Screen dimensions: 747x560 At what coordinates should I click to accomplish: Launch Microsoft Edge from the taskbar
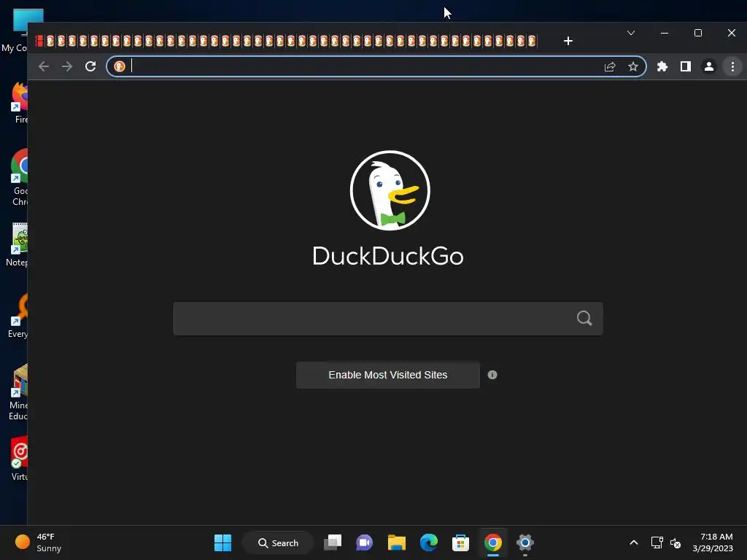(x=429, y=542)
